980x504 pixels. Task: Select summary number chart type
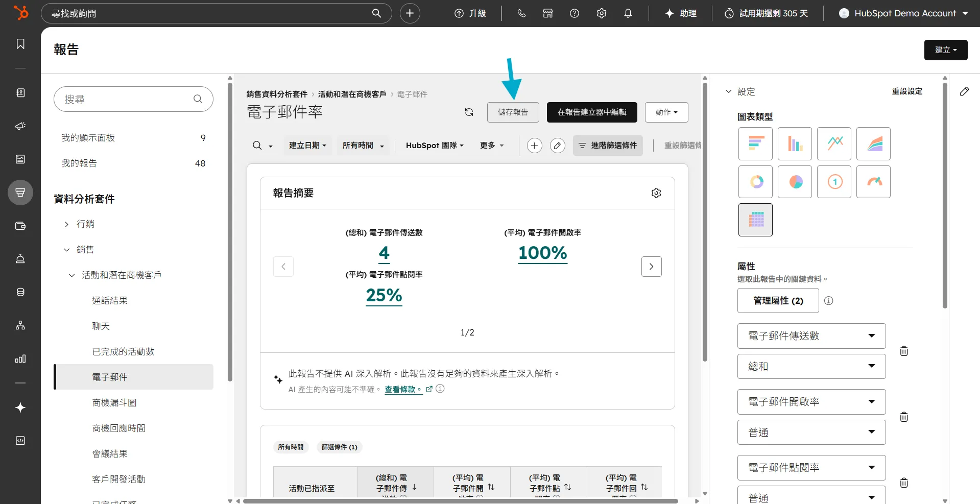tap(834, 182)
